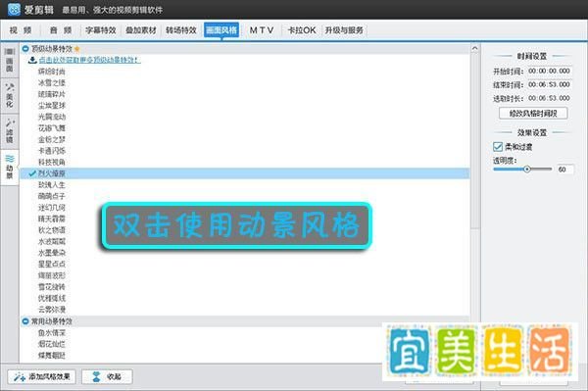Image resolution: width=588 pixels, height=391 pixels.
Task: Select the 云雾弥漫 effect
Action: (51, 310)
